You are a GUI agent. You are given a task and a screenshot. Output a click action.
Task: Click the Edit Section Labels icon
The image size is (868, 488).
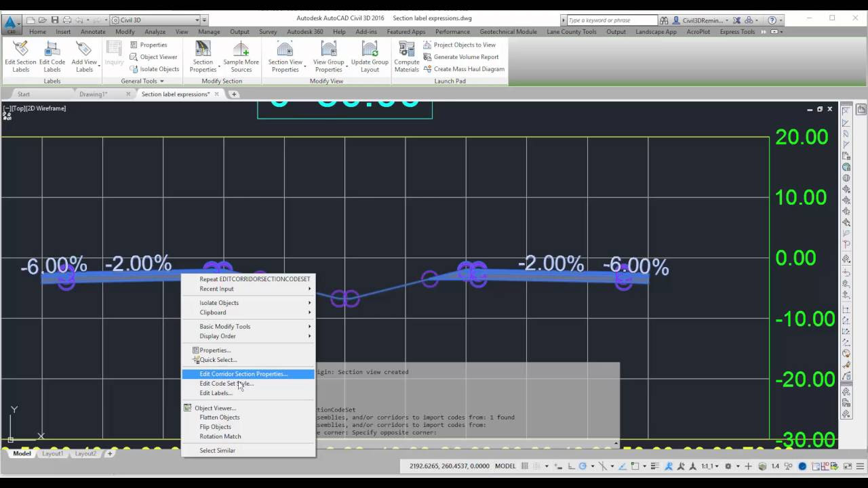(20, 49)
